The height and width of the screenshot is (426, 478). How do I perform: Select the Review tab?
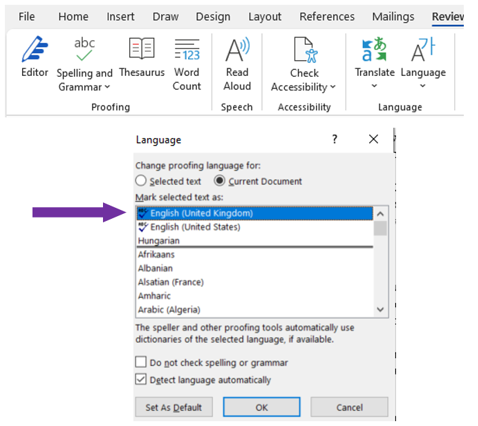click(x=448, y=16)
